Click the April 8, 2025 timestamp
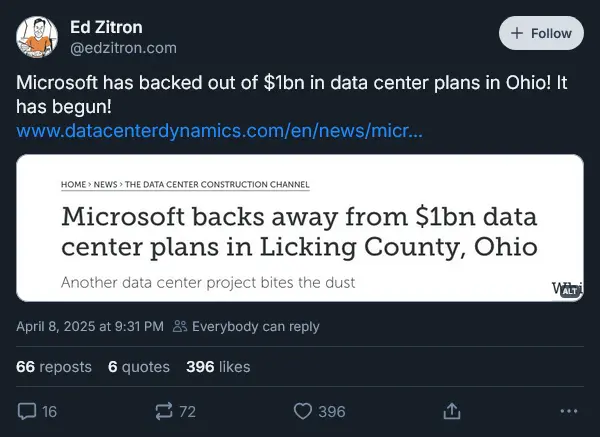Viewport: 600px width, 437px height. [90, 326]
